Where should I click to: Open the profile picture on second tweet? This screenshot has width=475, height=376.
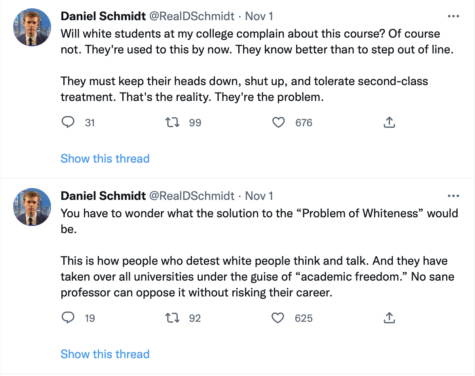(32, 207)
